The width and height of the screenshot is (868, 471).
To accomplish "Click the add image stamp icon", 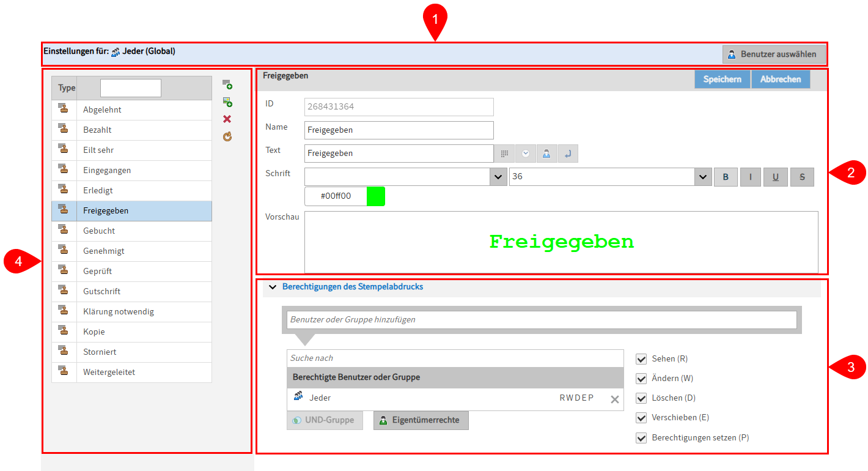I will click(x=227, y=102).
